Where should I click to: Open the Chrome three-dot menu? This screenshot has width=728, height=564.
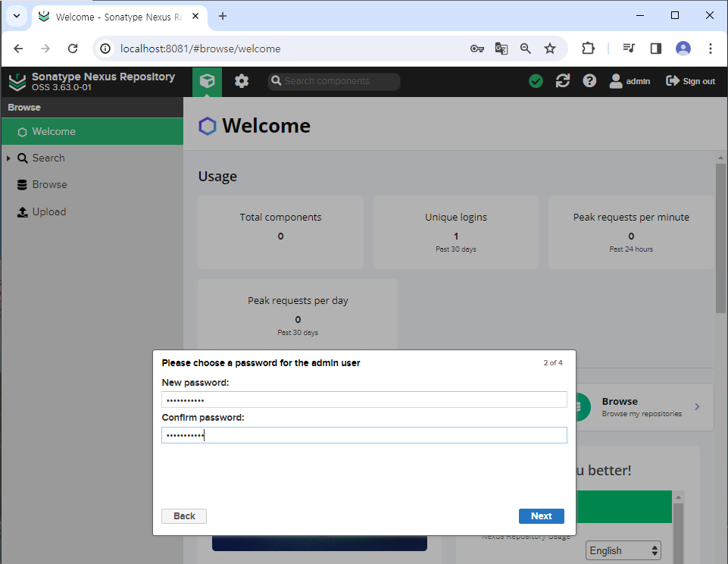pyautogui.click(x=711, y=49)
